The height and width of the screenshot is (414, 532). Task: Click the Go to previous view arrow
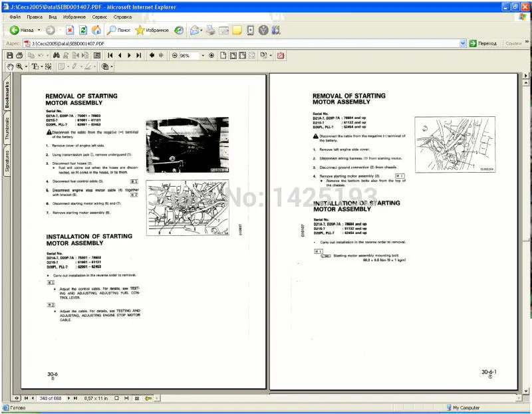[x=152, y=55]
